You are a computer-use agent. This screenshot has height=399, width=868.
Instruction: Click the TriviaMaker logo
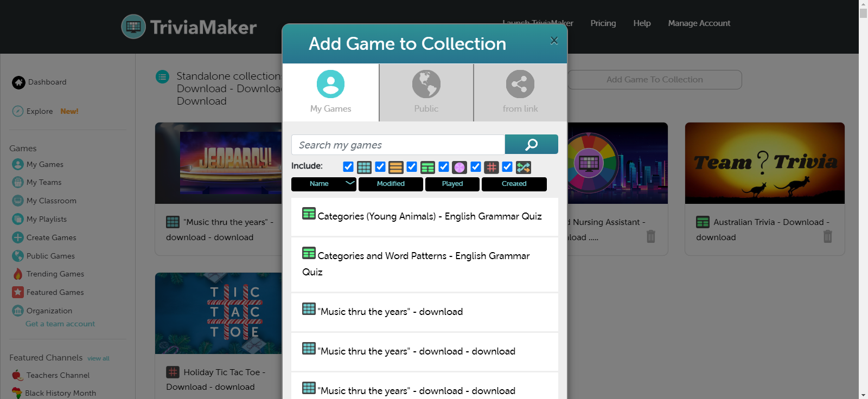[189, 27]
